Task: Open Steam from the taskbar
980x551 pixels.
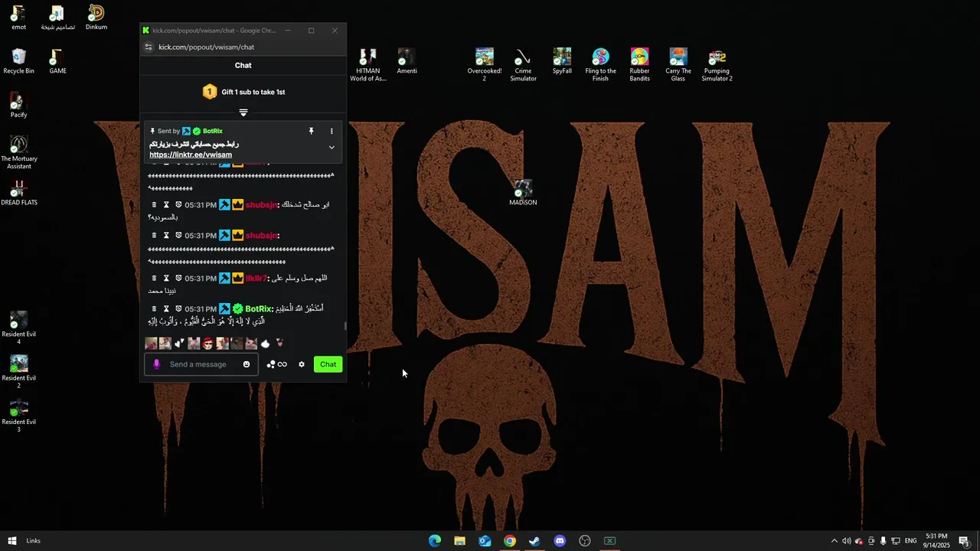Action: (x=534, y=541)
